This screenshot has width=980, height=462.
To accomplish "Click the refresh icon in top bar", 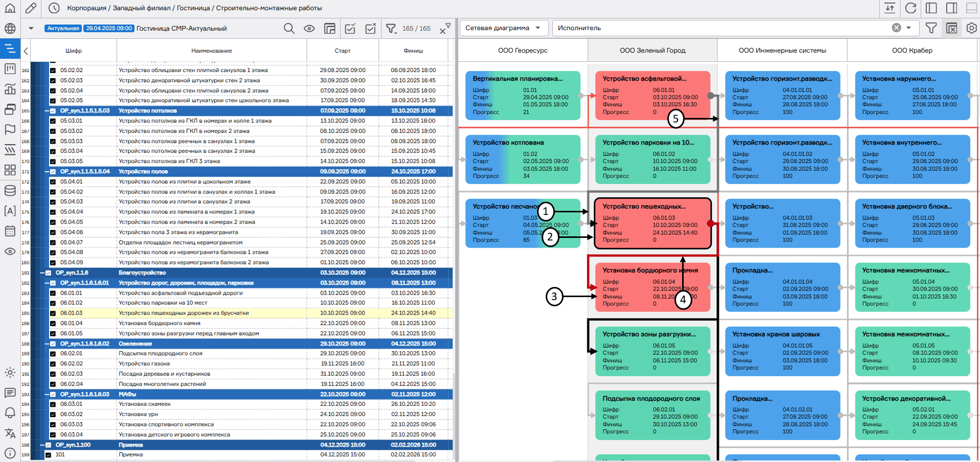I will (x=911, y=8).
